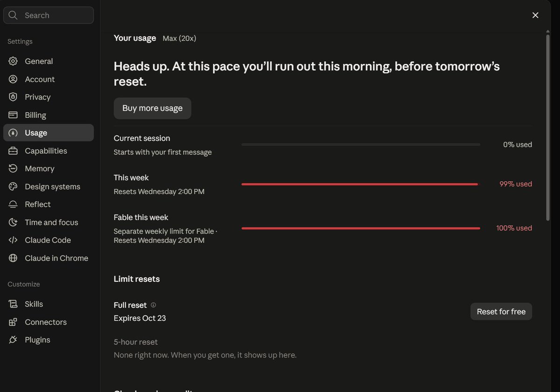Click the This week usage bar

click(361, 184)
